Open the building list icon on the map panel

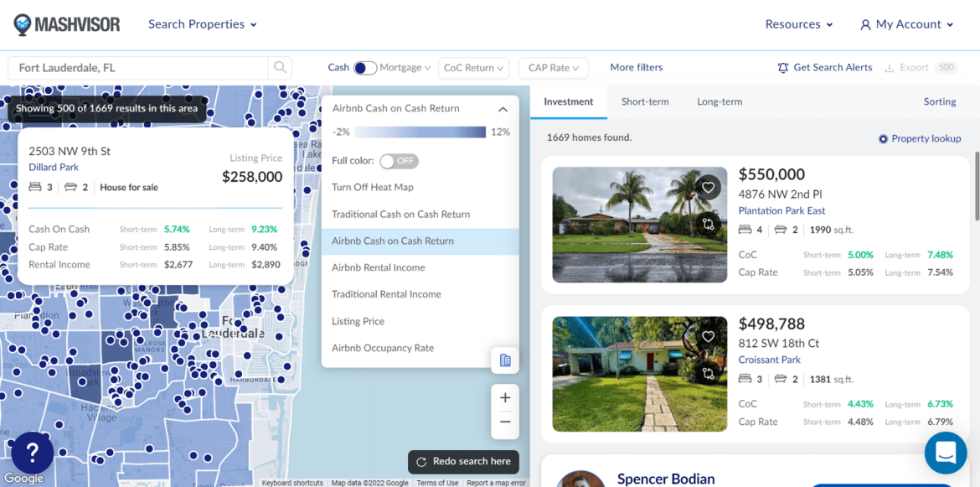tap(505, 360)
